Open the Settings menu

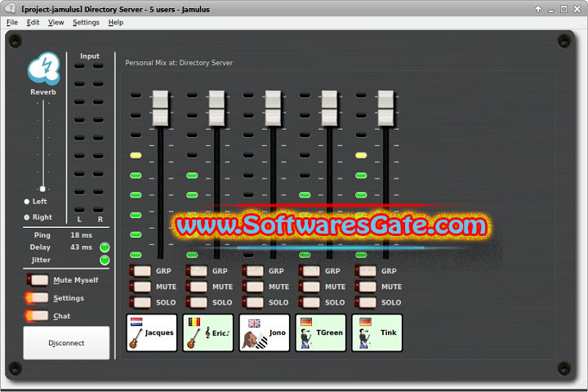[86, 23]
